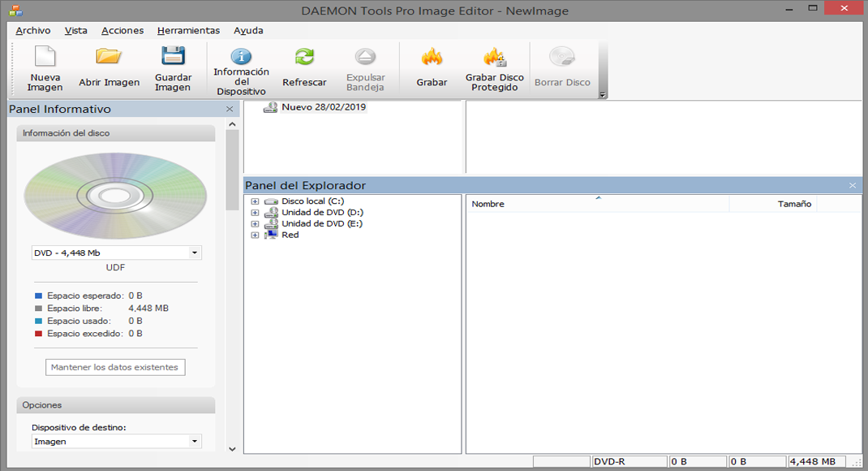Click the red Espacio excedido color swatch
The height and width of the screenshot is (471, 868).
tap(39, 334)
